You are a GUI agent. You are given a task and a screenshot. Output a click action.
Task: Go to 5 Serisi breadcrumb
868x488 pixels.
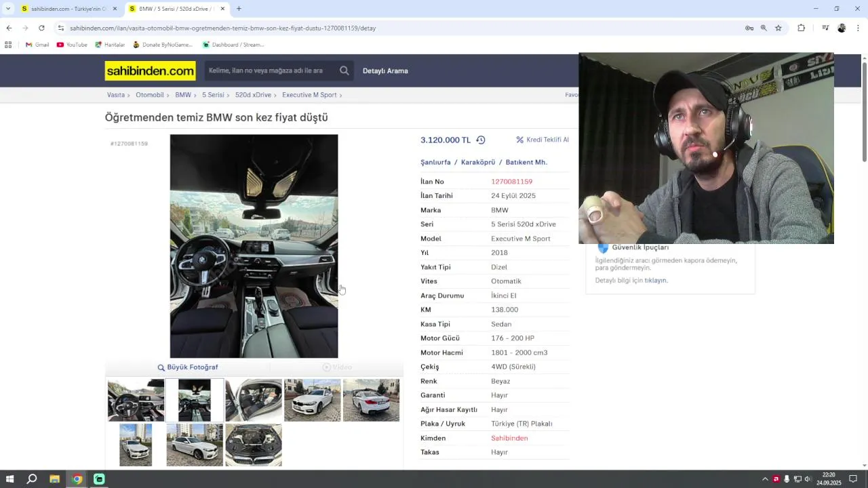[x=213, y=95]
